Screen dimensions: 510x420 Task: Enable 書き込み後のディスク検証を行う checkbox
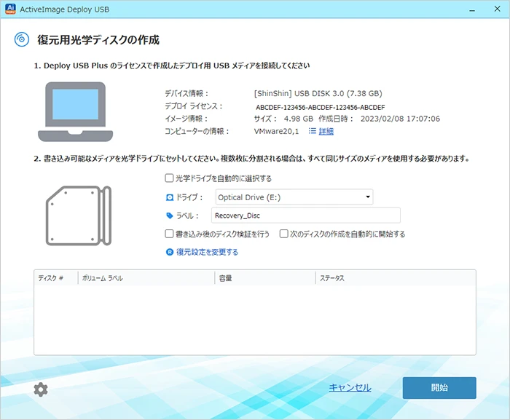[169, 234]
